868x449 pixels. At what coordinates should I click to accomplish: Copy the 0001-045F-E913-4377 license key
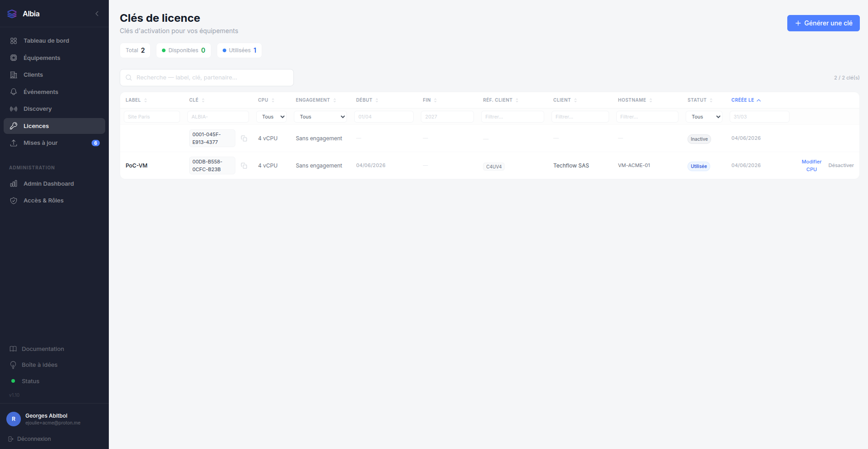pyautogui.click(x=244, y=138)
